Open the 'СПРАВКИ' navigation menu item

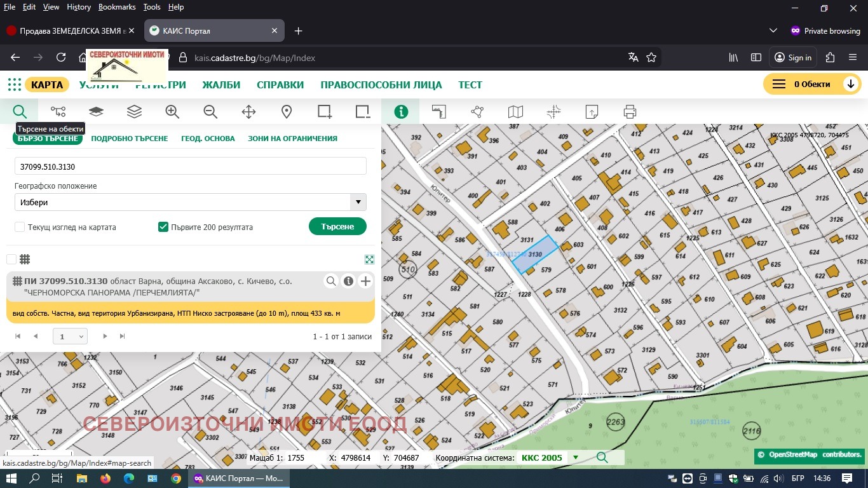click(280, 85)
